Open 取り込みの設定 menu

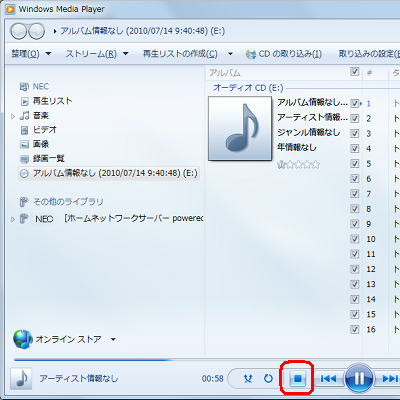click(369, 54)
